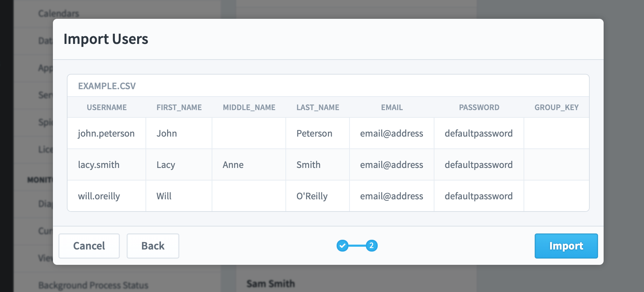Click middle name cell Anne

pyautogui.click(x=249, y=164)
